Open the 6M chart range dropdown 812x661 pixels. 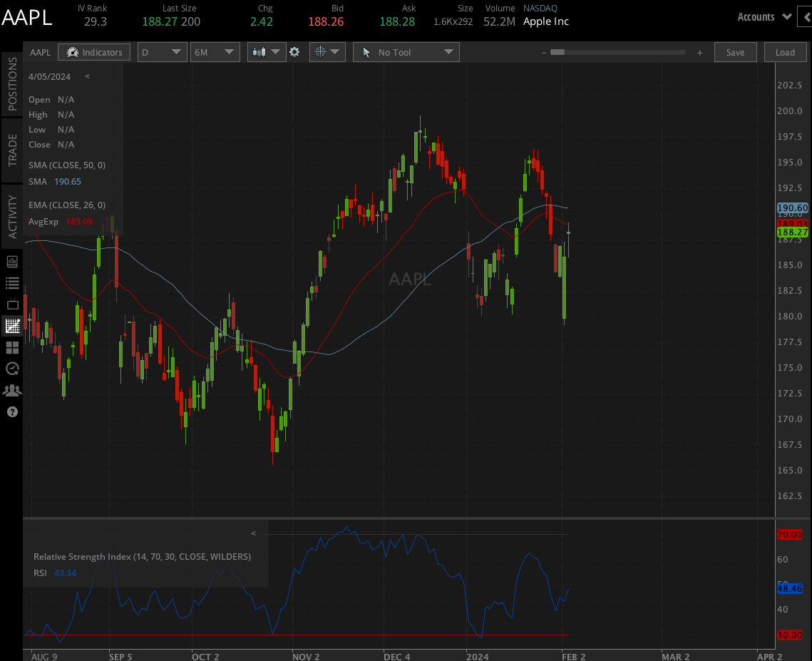tap(215, 51)
